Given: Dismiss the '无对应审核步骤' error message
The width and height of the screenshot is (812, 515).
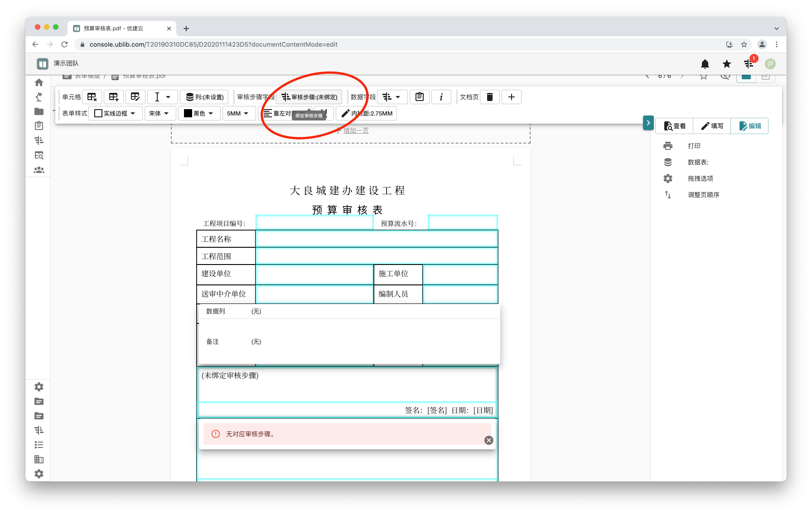Looking at the screenshot, I should pyautogui.click(x=488, y=440).
